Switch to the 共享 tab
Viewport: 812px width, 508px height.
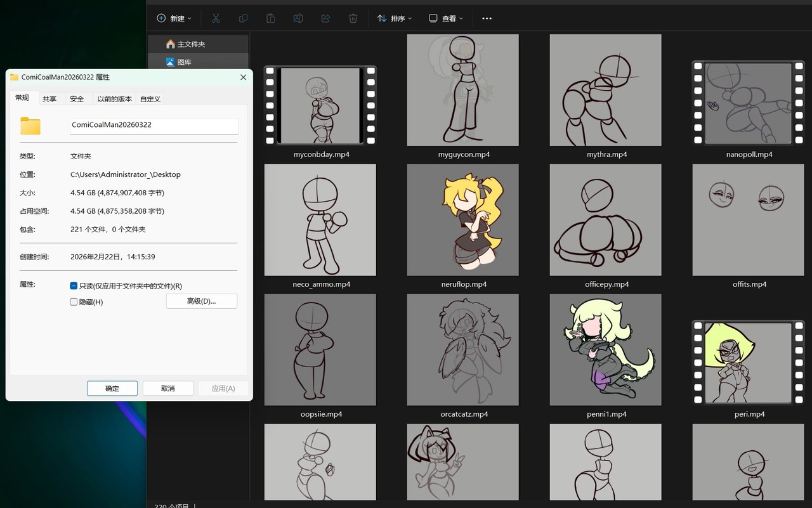point(49,99)
